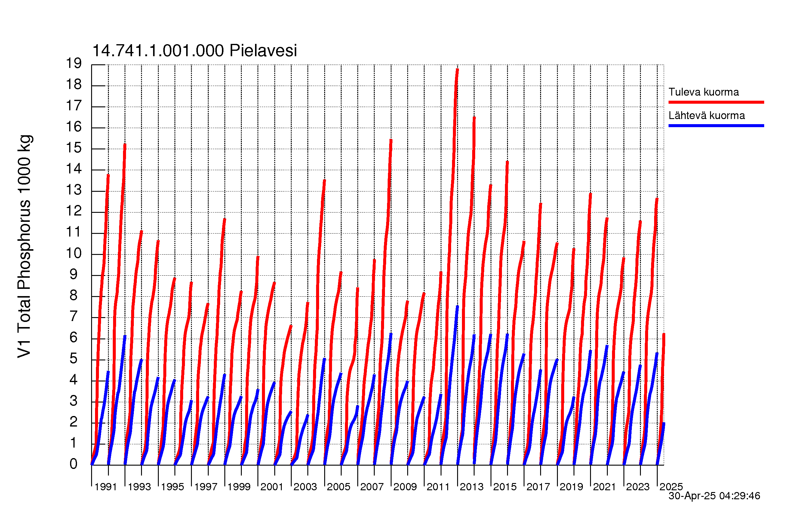Image resolution: width=812 pixels, height=511 pixels.
Task: Click the y-axis tick value 4
Action: (73, 380)
